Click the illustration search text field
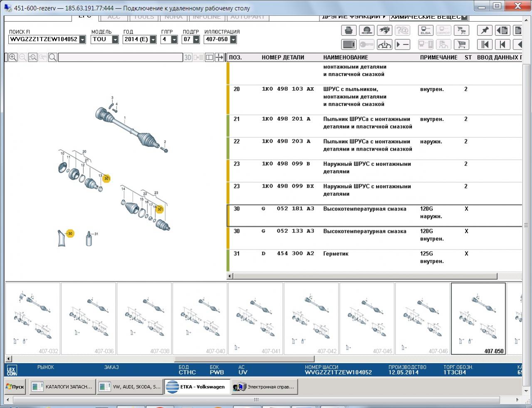 [120, 57]
